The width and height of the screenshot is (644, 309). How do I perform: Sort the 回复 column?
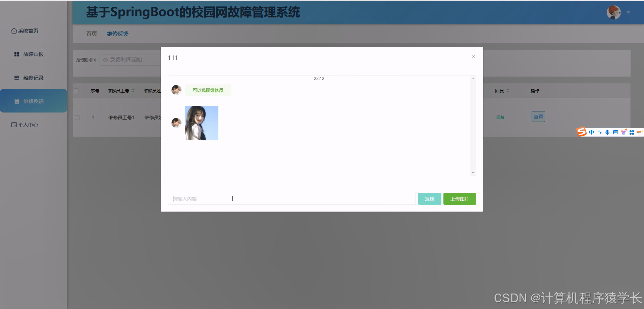(x=508, y=90)
